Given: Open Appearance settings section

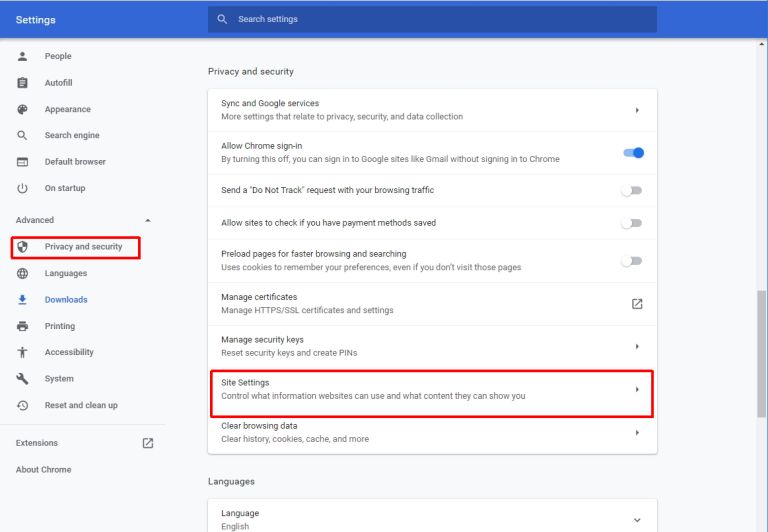Looking at the screenshot, I should 68,109.
